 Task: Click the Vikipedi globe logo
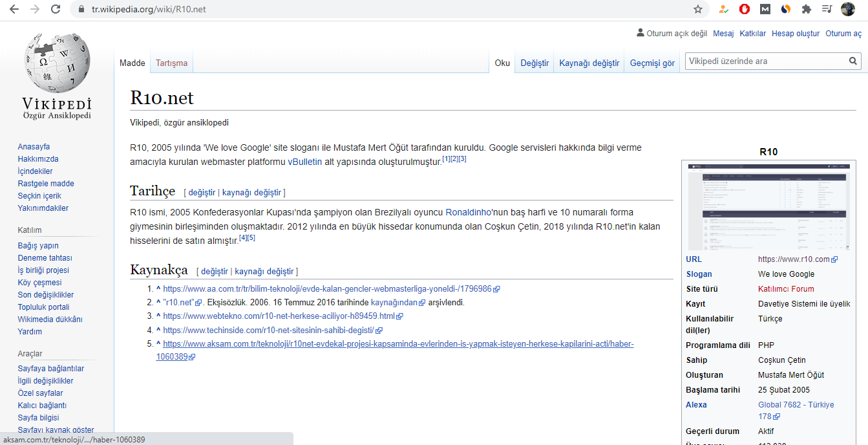[x=57, y=62]
